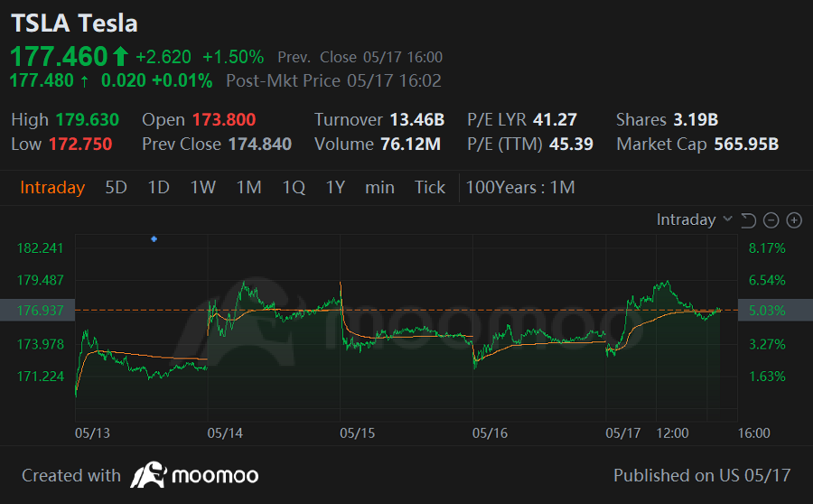Switch to the 1W tab
This screenshot has height=504, width=813.
(x=202, y=187)
